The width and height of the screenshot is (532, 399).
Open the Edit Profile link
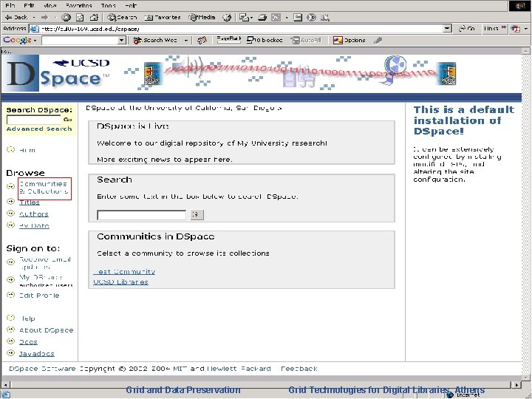click(x=39, y=296)
